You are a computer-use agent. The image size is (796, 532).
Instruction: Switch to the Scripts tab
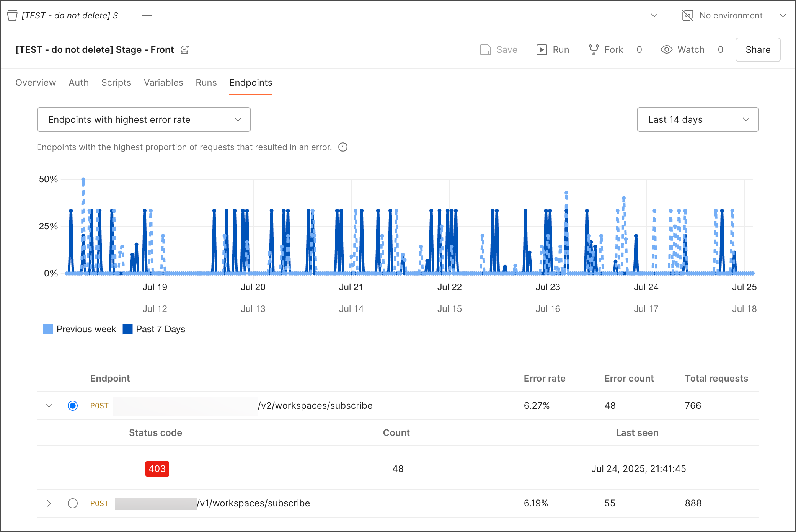(116, 83)
